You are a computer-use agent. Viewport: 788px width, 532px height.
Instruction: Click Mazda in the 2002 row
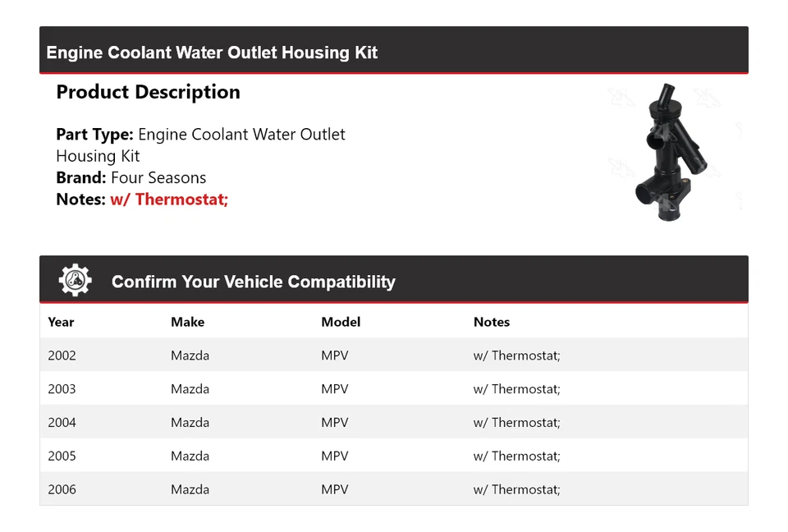pos(190,355)
